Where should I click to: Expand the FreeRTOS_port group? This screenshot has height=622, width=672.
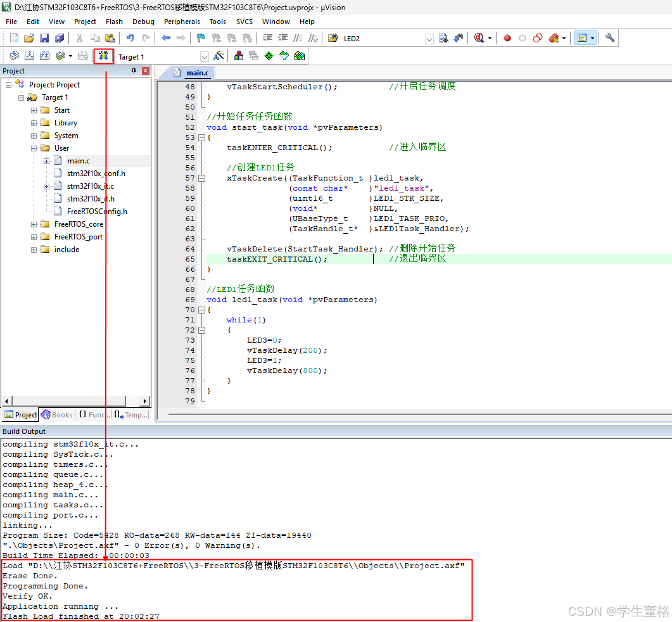click(34, 237)
